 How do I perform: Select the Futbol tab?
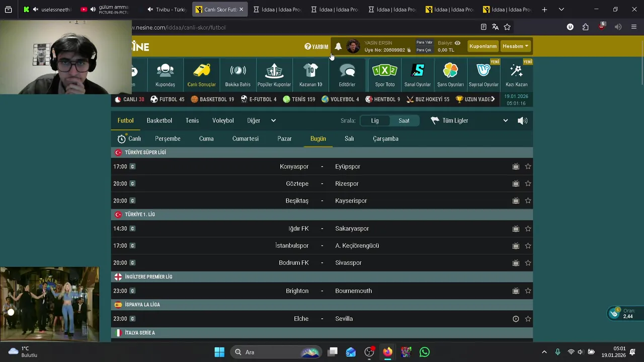click(x=126, y=121)
